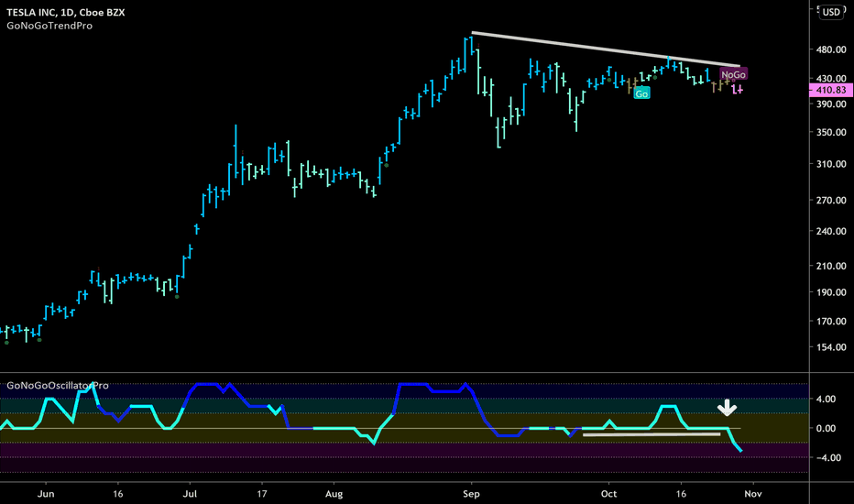854x504 pixels.
Task: Click the 350.00 price axis label
Action: 830,132
